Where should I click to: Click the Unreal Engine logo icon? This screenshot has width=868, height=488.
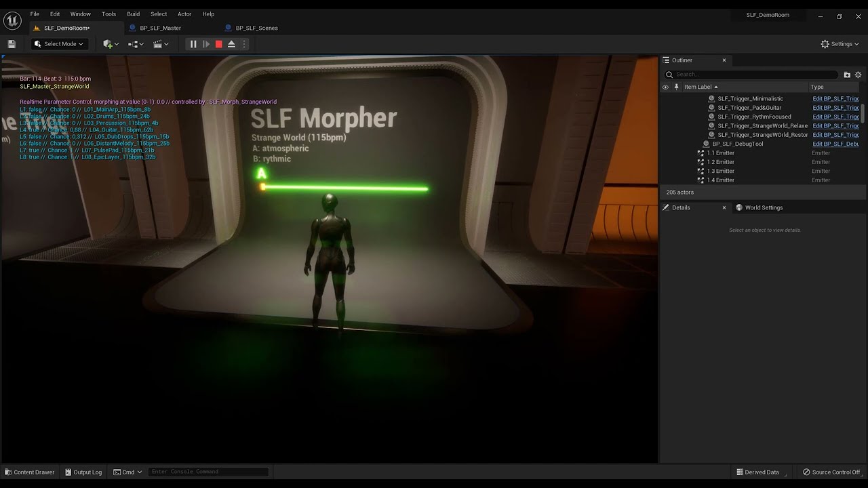click(x=12, y=21)
